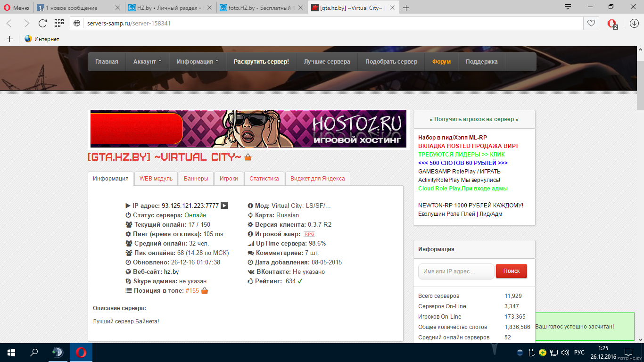Switch to 'HZ.by Личный раздел' tab
644x362 pixels.
171,8
